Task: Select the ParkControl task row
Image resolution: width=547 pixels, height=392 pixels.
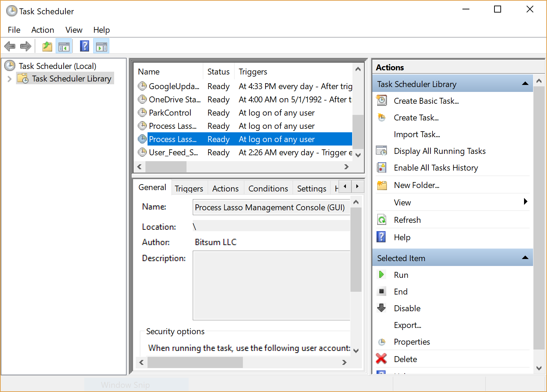Action: coord(170,113)
